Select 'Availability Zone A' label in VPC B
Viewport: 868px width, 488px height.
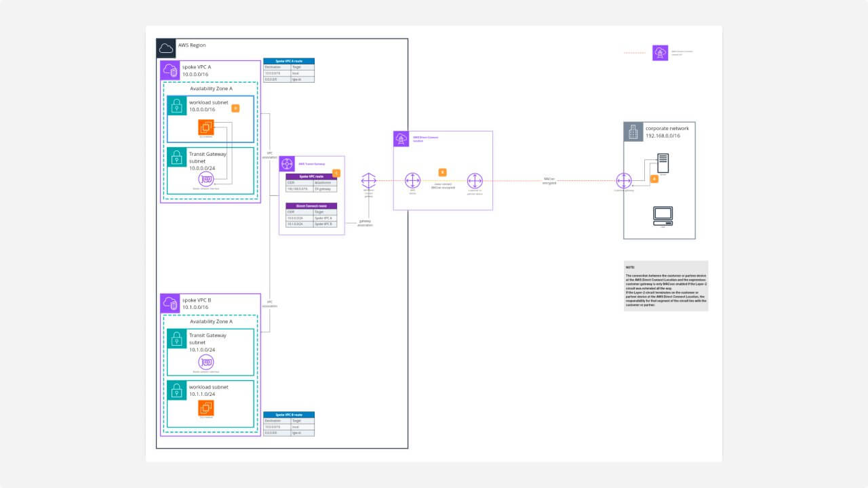click(x=211, y=321)
